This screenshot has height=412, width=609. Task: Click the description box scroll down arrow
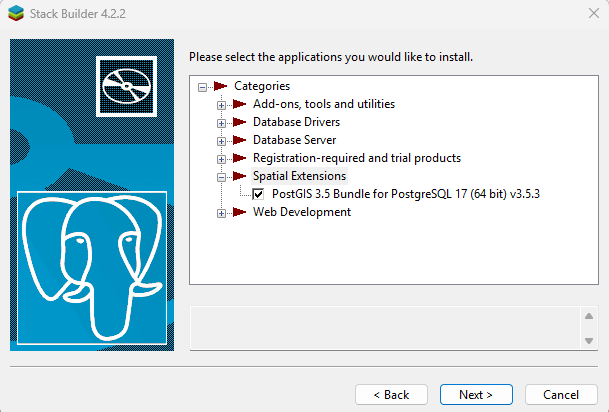click(589, 340)
